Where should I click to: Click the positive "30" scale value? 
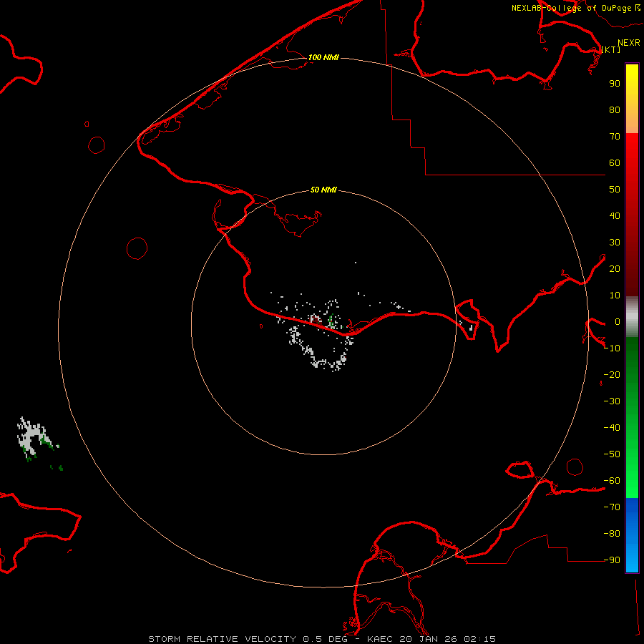tap(615, 243)
